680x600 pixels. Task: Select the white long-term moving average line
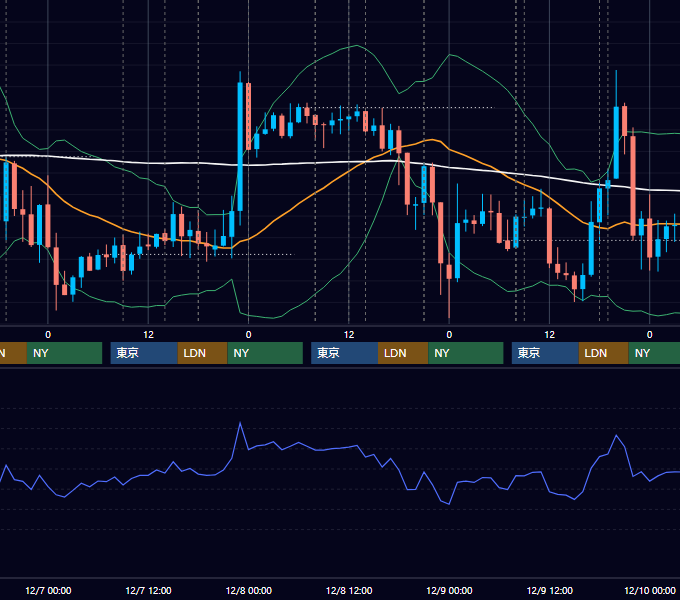340,163
